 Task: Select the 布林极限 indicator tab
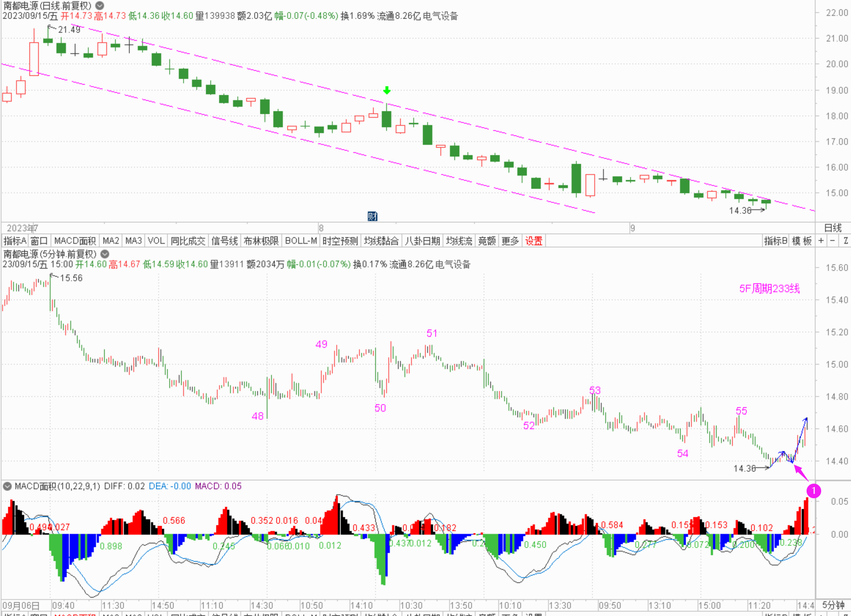pos(261,241)
